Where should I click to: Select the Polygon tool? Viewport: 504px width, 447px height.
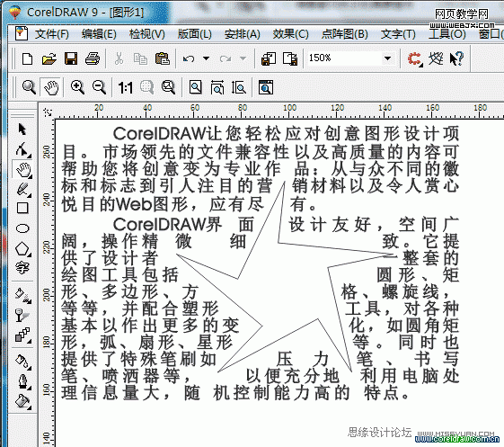[x=22, y=249]
